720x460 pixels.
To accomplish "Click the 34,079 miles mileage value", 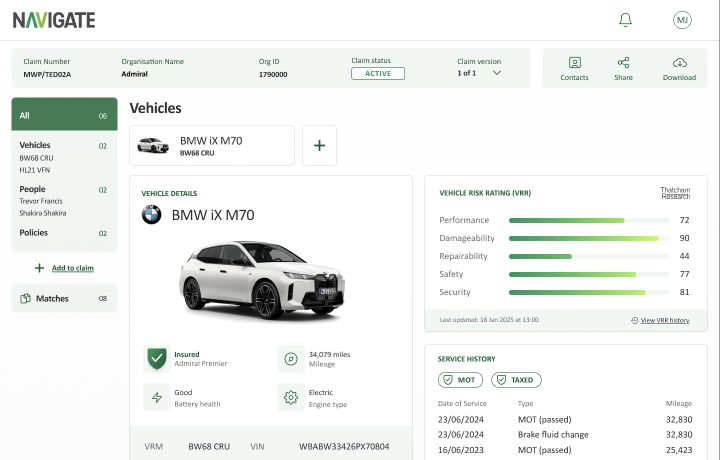I will 329,354.
